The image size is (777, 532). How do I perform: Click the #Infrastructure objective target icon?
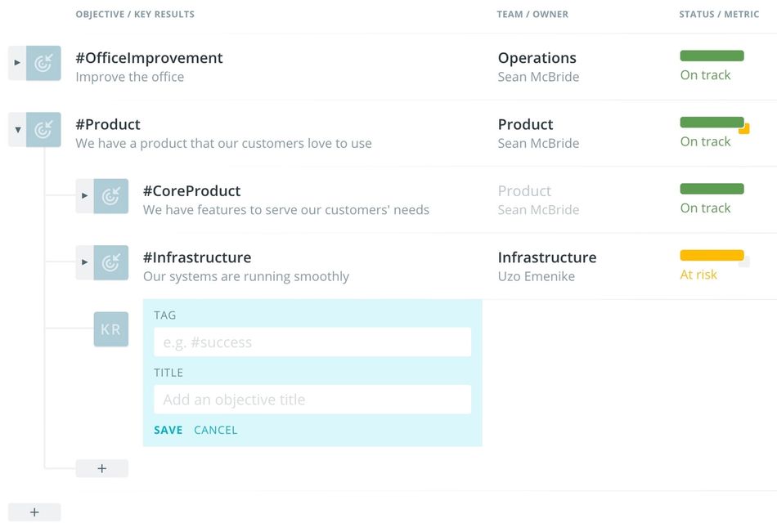[x=110, y=262]
